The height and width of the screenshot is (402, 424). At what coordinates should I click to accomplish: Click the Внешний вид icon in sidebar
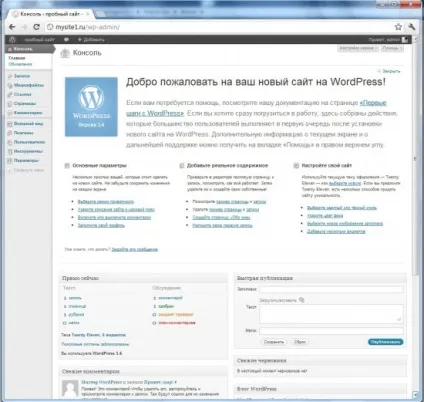(10, 124)
